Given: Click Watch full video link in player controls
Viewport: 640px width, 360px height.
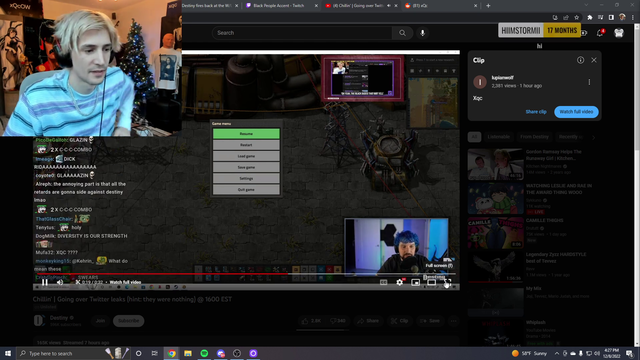Looking at the screenshot, I should coord(125,282).
